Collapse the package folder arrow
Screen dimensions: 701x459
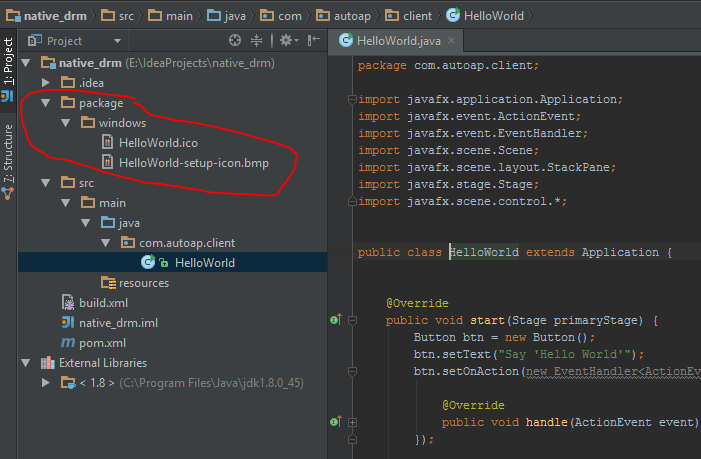coord(46,103)
